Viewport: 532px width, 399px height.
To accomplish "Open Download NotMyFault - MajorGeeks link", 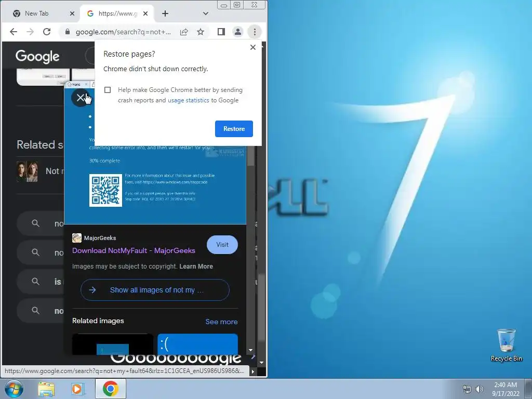I will coord(134,251).
